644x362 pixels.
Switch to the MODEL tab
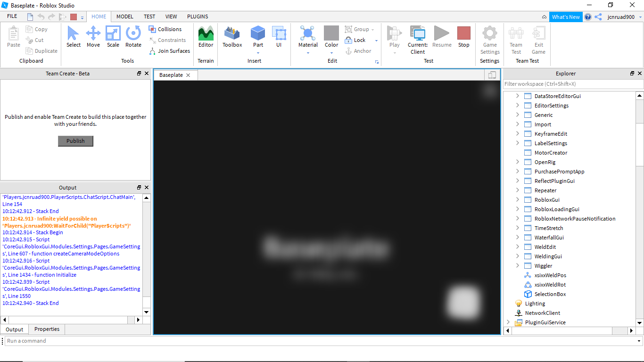pyautogui.click(x=125, y=16)
